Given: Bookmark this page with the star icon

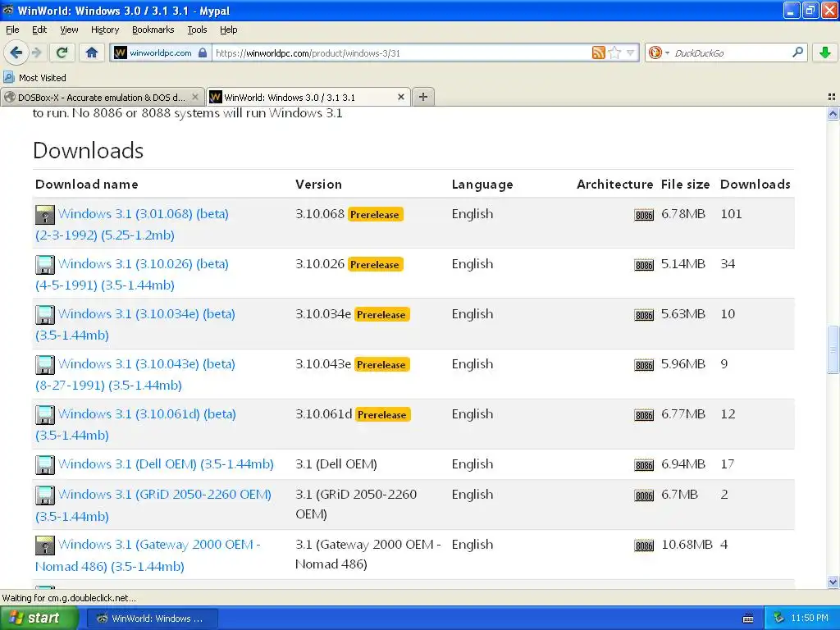Looking at the screenshot, I should [x=614, y=52].
